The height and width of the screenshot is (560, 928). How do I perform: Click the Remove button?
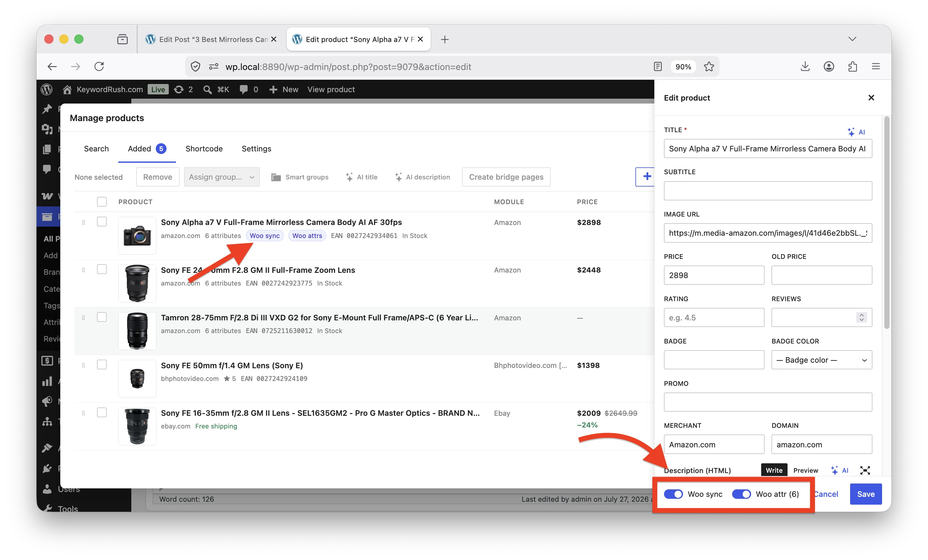pyautogui.click(x=157, y=177)
